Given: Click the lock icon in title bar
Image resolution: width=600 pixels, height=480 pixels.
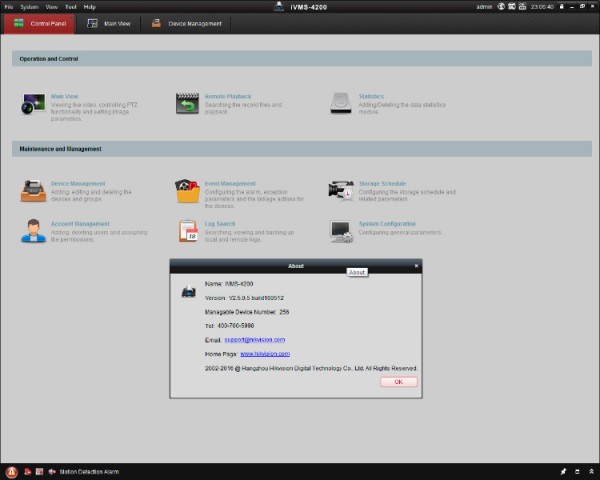Looking at the screenshot, I should click(561, 7).
